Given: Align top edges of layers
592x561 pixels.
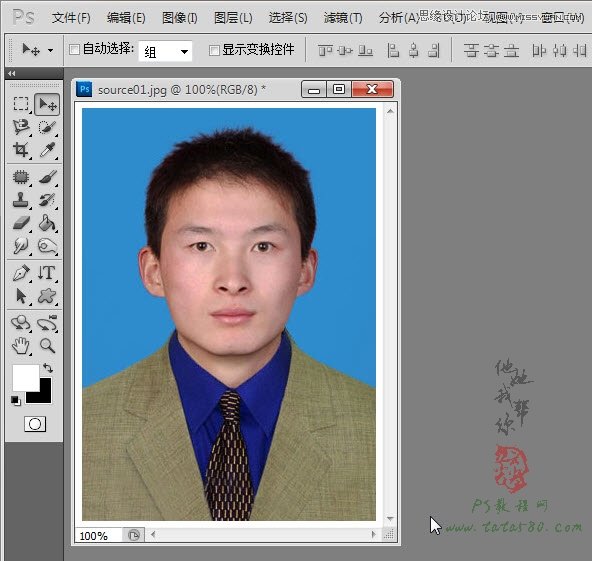Looking at the screenshot, I should click(x=325, y=50).
